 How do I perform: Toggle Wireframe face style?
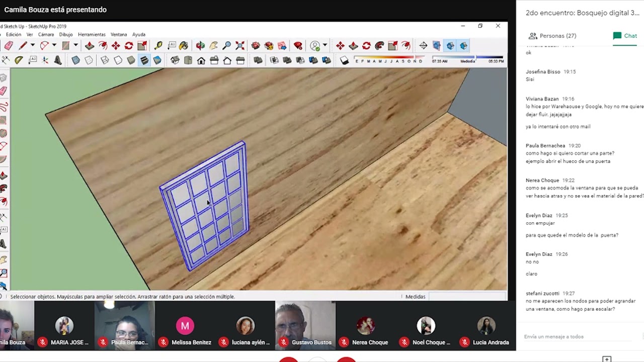click(105, 60)
